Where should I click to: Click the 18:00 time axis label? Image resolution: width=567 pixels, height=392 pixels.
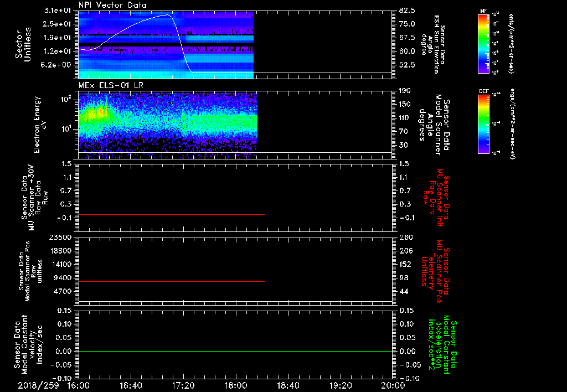236,385
